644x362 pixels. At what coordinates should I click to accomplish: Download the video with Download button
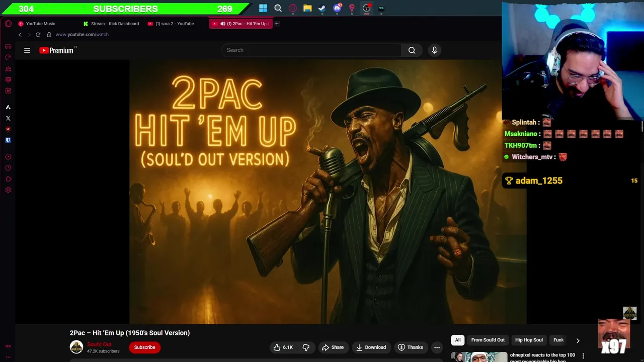pyautogui.click(x=371, y=347)
